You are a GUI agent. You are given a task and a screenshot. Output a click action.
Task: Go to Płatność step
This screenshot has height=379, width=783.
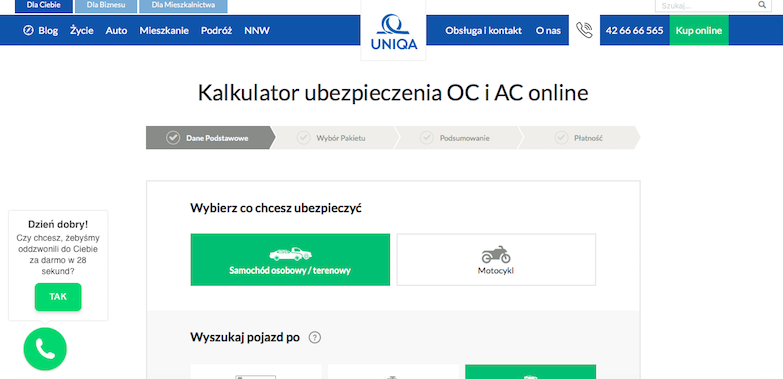[x=579, y=138]
